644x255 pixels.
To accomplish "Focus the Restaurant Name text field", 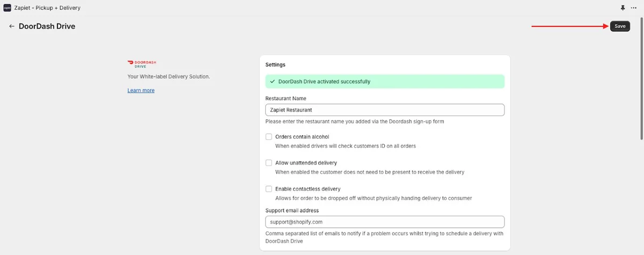I will tap(385, 110).
